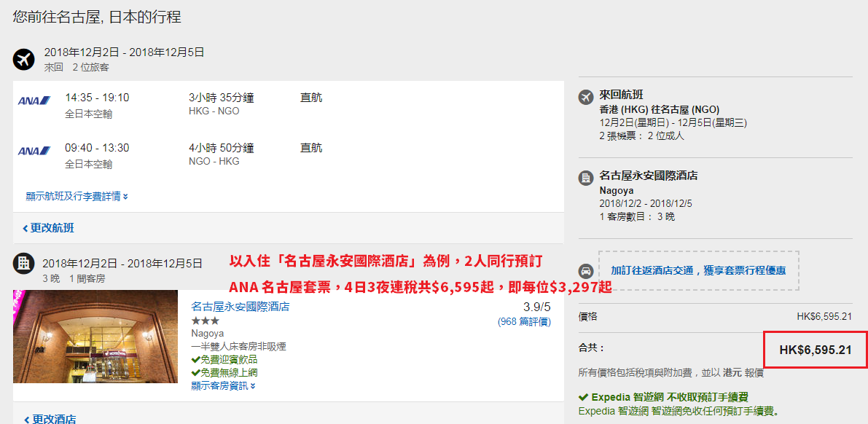
Task: Click the duration 4小時 50分鐘
Action: point(222,148)
